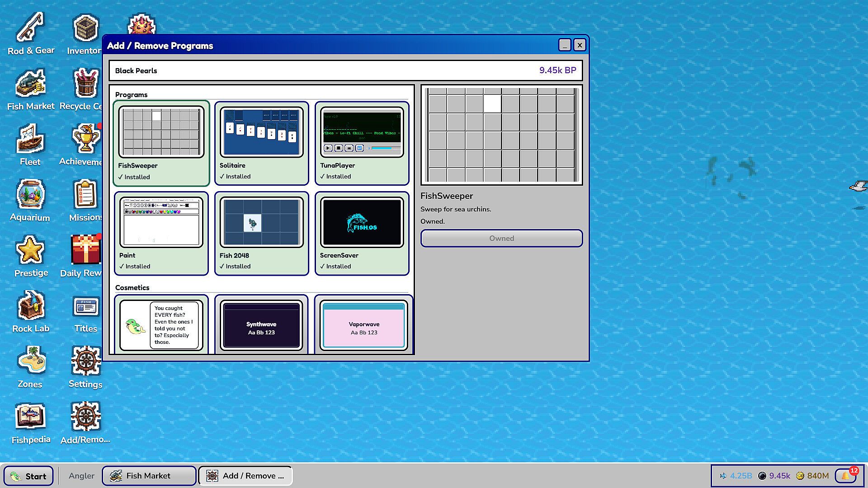This screenshot has width=868, height=488.
Task: Minimize the Add / Remove Programs window
Action: pyautogui.click(x=565, y=45)
